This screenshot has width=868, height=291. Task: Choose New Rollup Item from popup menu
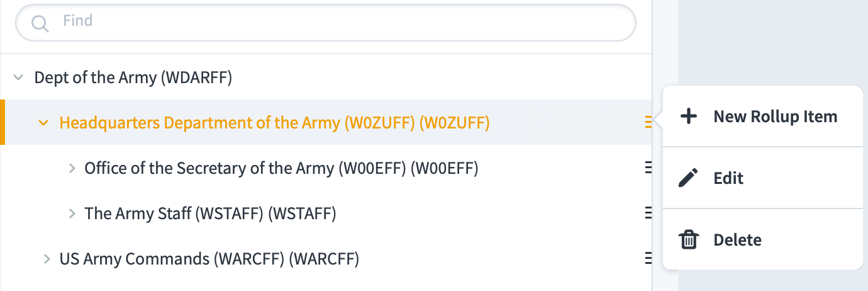[x=762, y=117]
